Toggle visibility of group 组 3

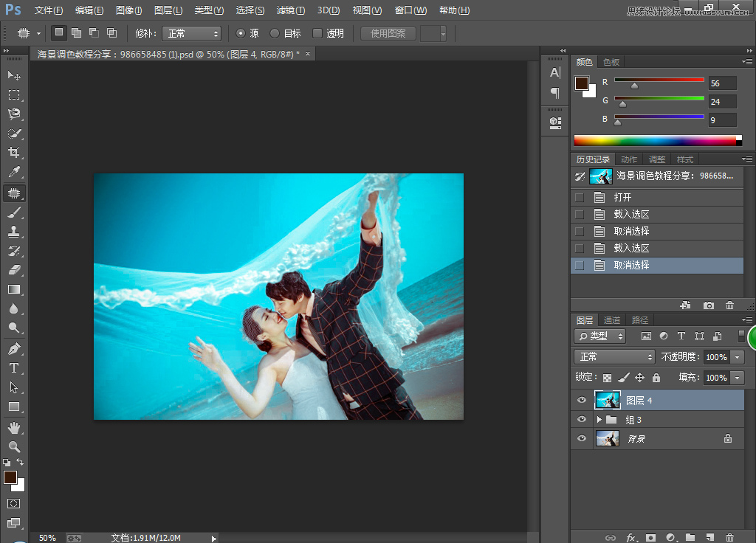(582, 419)
